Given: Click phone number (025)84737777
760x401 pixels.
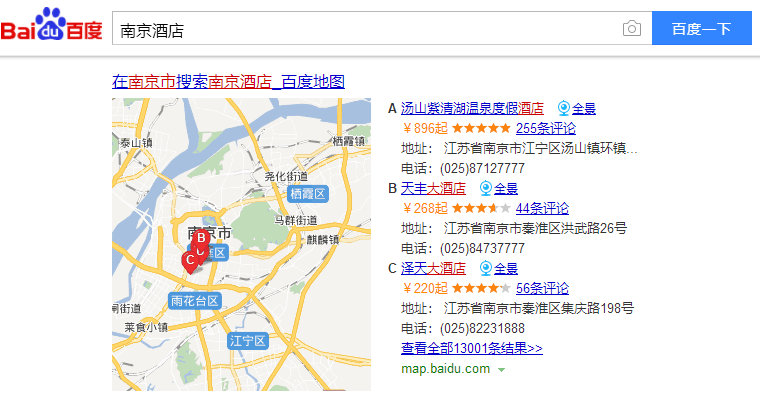Looking at the screenshot, I should pos(482,248).
